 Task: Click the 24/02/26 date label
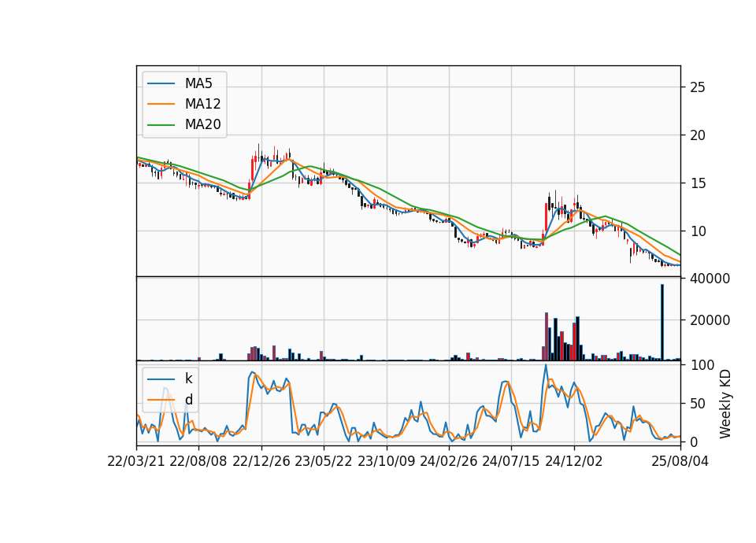(x=448, y=461)
